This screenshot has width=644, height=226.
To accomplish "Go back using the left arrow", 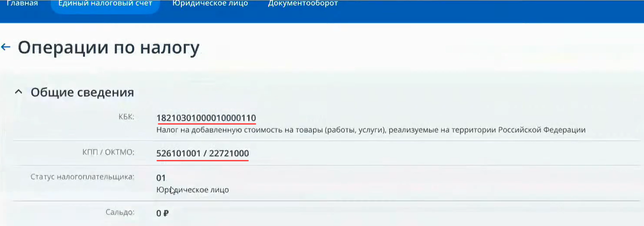I will [6, 47].
